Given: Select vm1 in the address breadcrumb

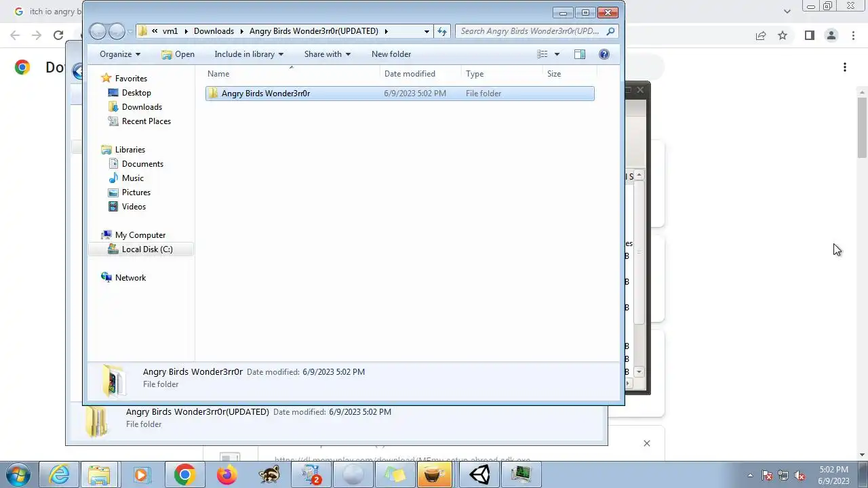Looking at the screenshot, I should (x=170, y=31).
